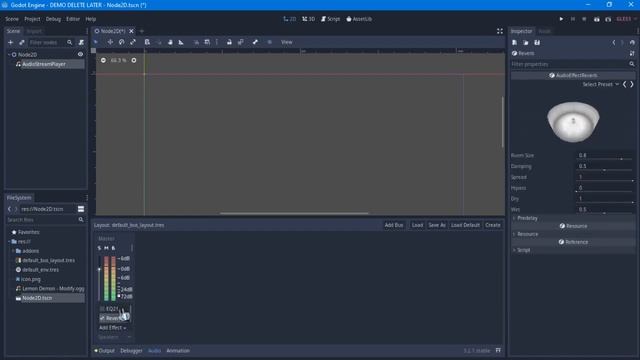640x360 pixels.
Task: Click the Save As bus layout button
Action: click(x=437, y=225)
